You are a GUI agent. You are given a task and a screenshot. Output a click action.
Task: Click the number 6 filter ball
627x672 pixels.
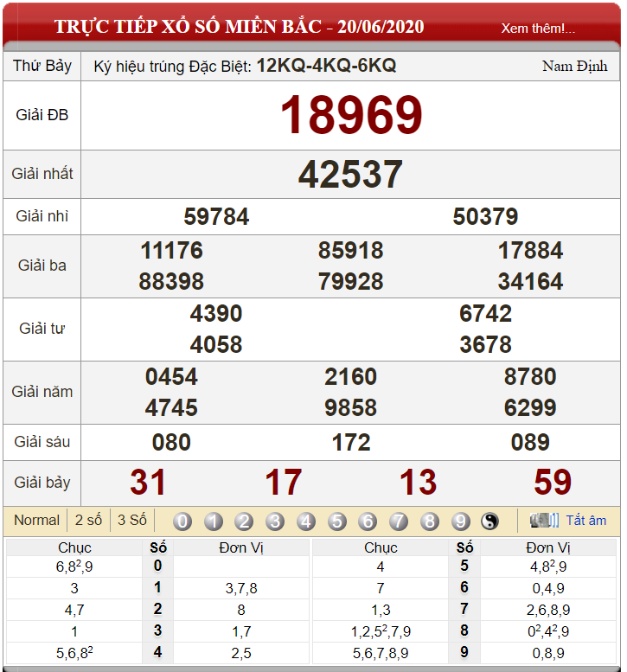click(368, 522)
